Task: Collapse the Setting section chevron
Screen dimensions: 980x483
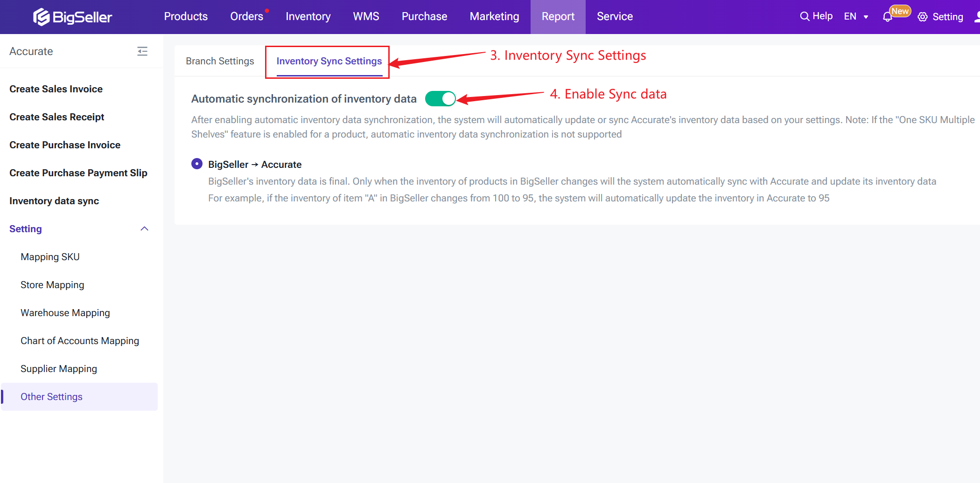Action: (145, 229)
